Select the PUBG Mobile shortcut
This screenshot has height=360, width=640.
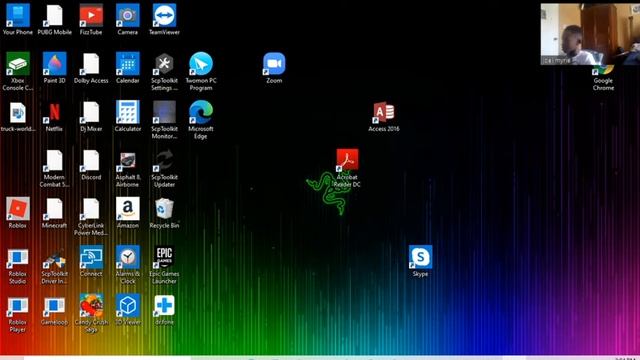point(54,16)
